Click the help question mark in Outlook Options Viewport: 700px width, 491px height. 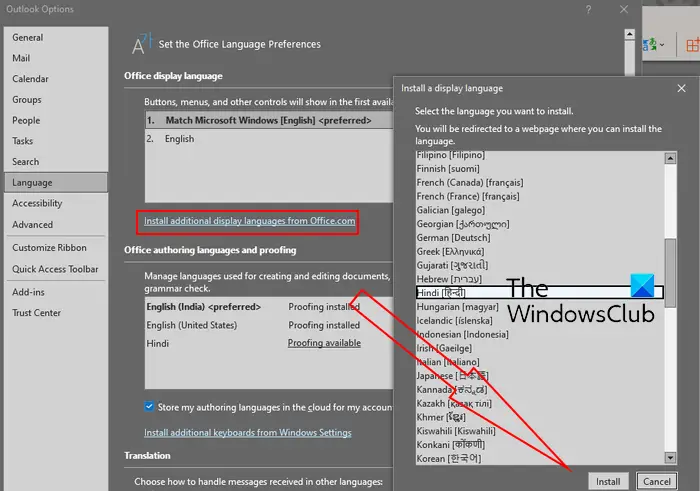coord(588,9)
